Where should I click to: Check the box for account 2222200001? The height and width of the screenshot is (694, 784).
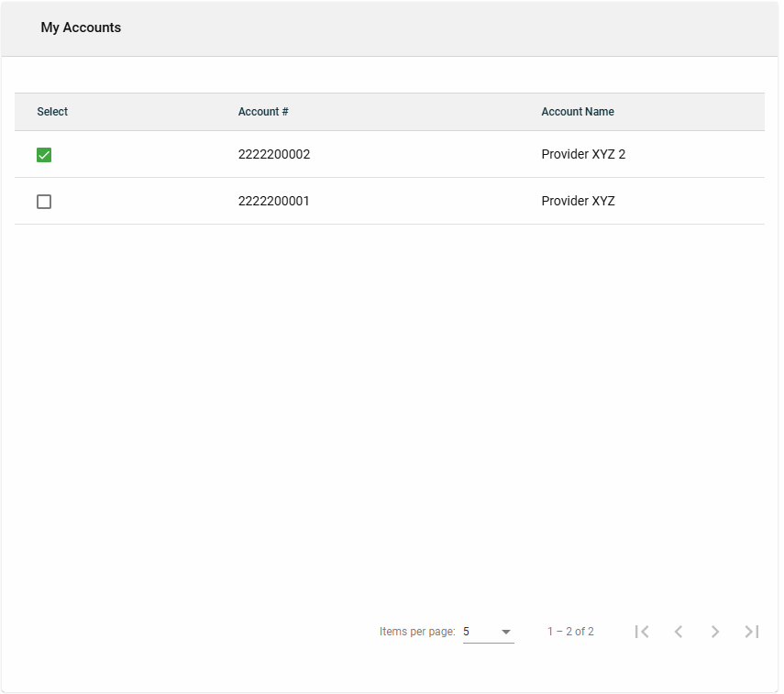44,202
